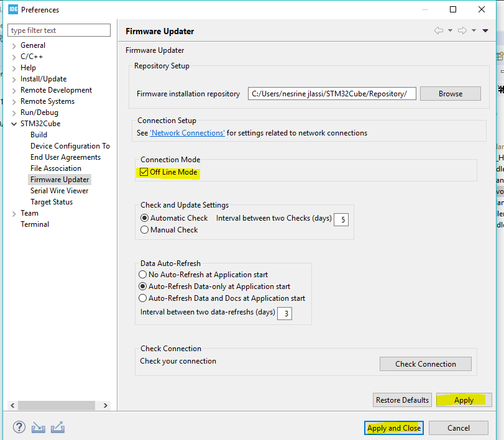
Task: Expand the Remote Systems tree node
Action: coord(14,102)
